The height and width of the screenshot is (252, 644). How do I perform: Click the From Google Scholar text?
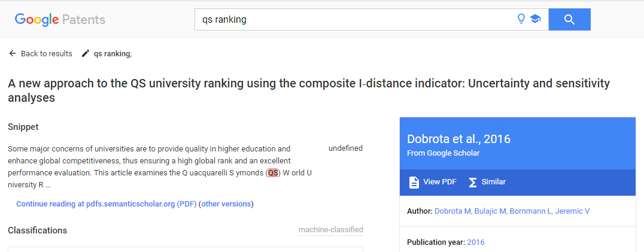coord(443,153)
